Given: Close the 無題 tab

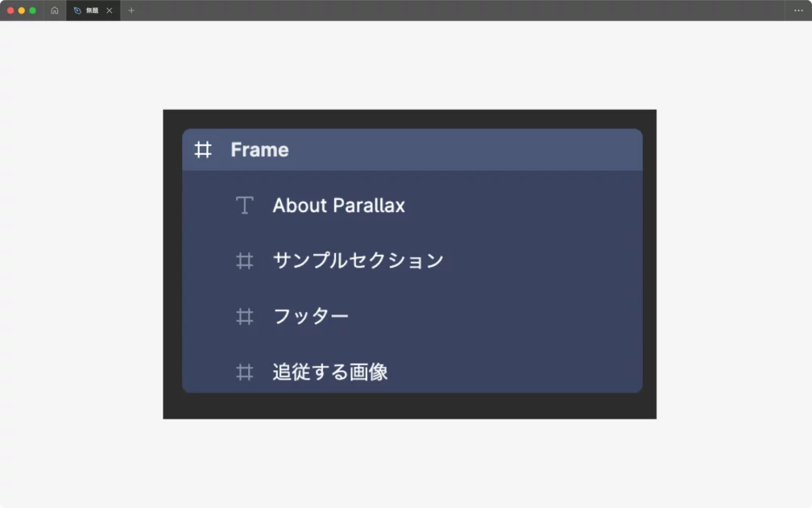Looking at the screenshot, I should [x=110, y=10].
